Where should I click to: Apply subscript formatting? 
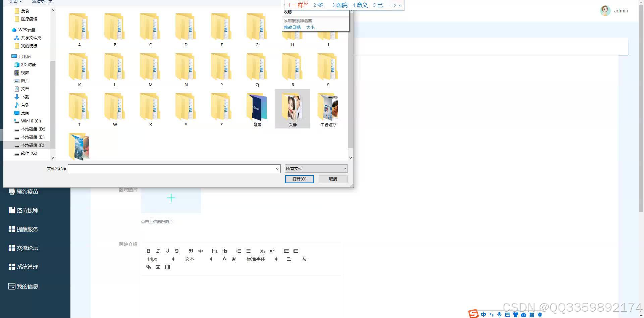click(262, 251)
